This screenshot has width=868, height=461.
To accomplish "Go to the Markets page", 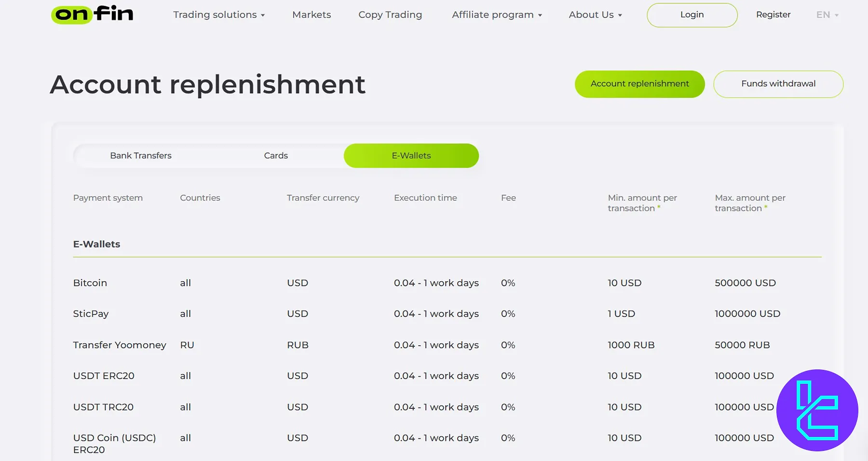I will coord(312,15).
